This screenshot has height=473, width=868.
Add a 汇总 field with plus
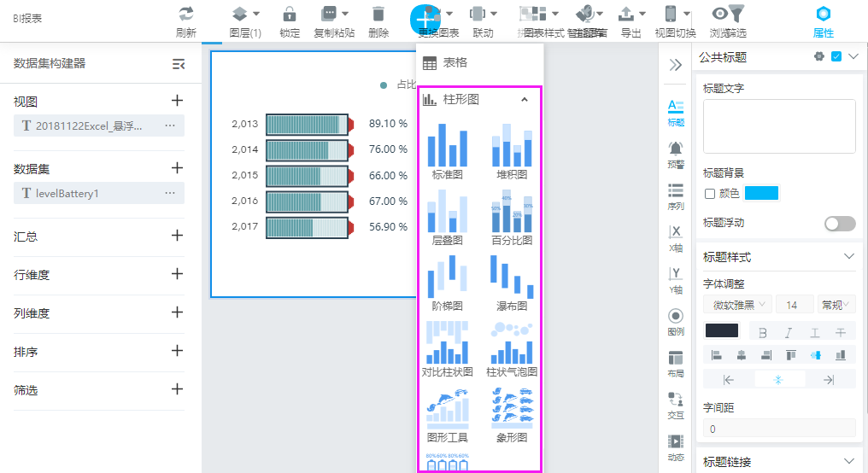click(x=177, y=236)
